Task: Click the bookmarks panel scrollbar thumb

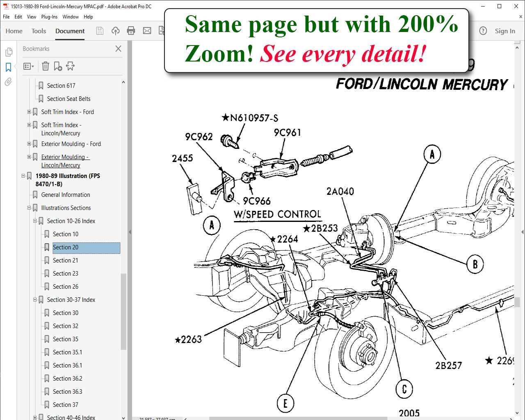Action: tap(123, 311)
